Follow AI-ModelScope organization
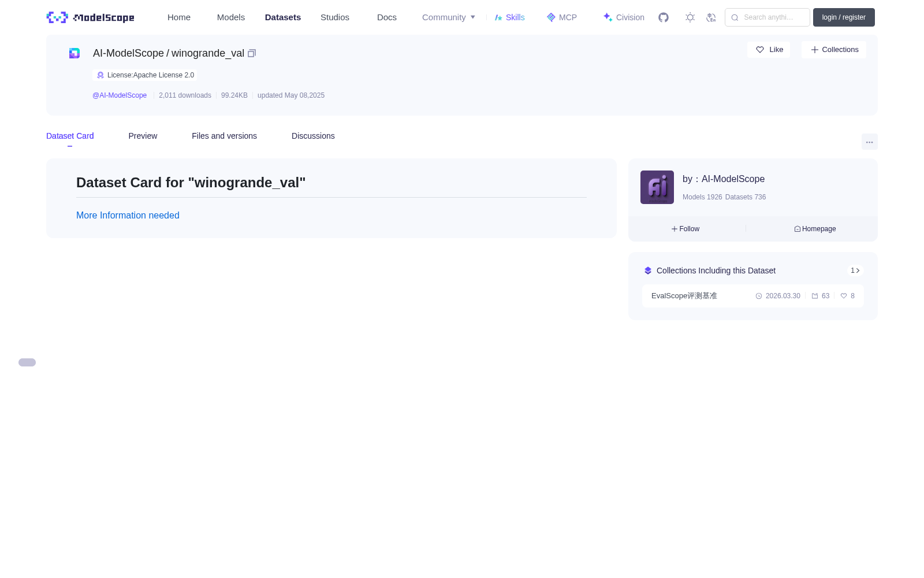The image size is (924, 578). [x=685, y=229]
